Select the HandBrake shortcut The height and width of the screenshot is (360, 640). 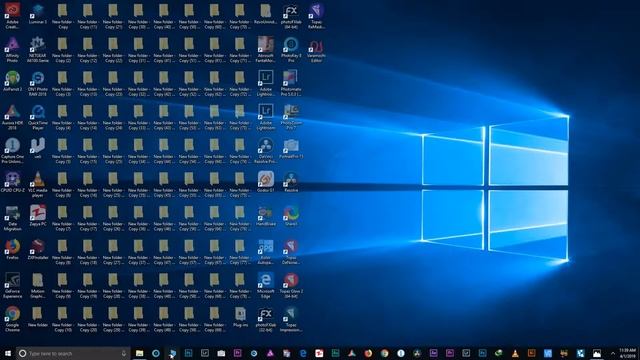coord(266,216)
